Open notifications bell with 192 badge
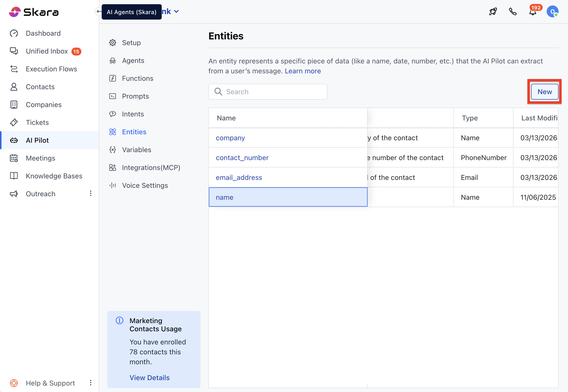This screenshot has height=392, width=568. coord(533,12)
